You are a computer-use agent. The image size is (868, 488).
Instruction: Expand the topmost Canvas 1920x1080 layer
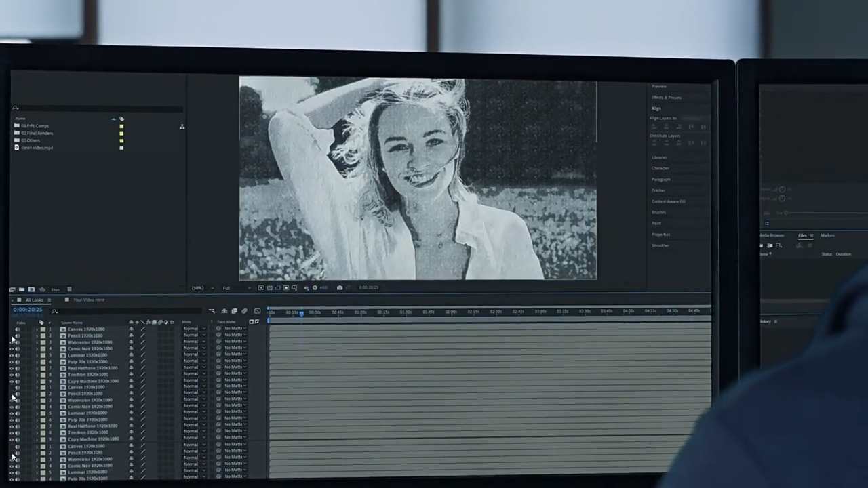click(37, 329)
